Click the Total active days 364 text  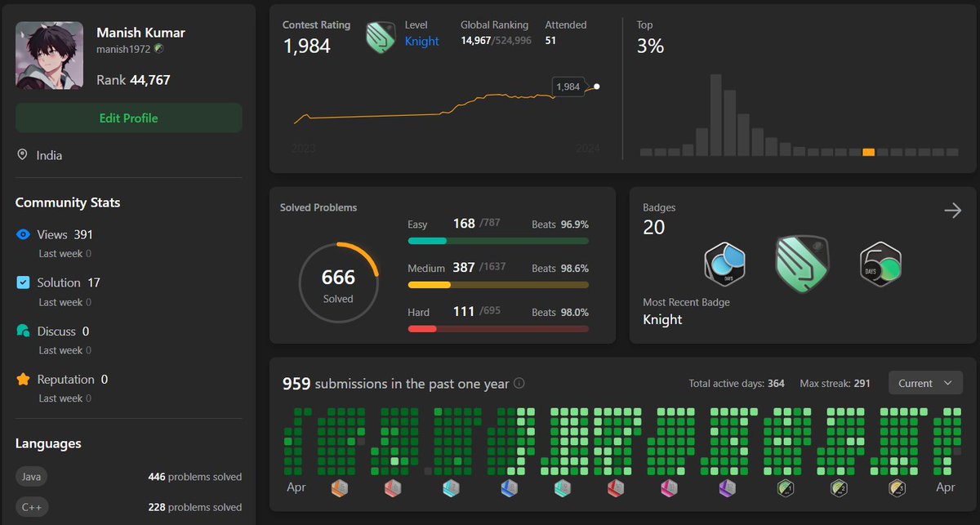737,383
